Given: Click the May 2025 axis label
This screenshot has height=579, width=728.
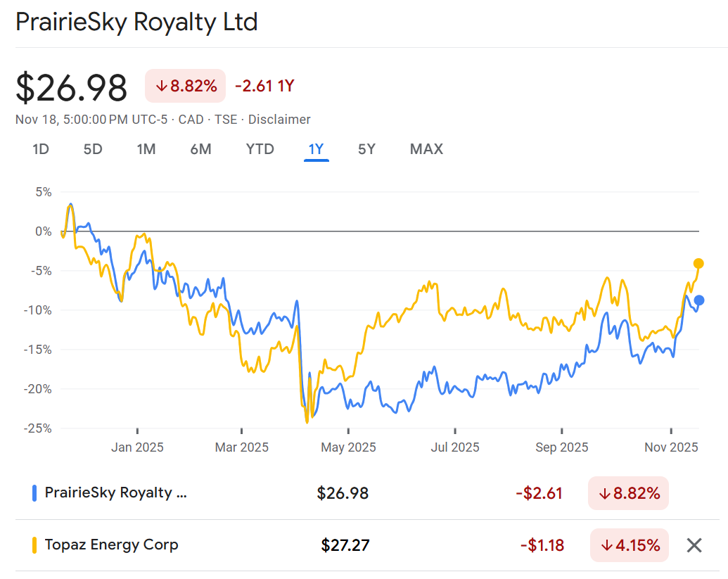Looking at the screenshot, I should click(x=348, y=447).
